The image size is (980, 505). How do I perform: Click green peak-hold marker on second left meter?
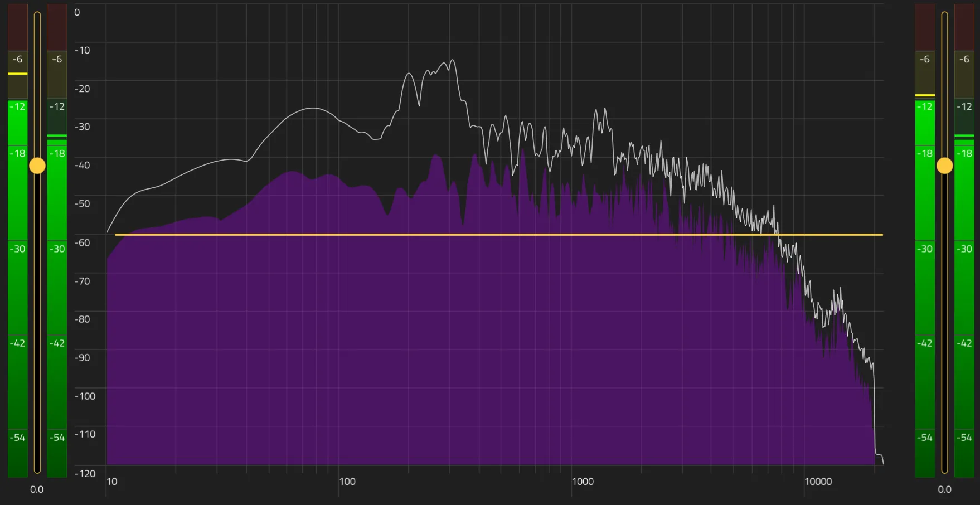point(57,135)
